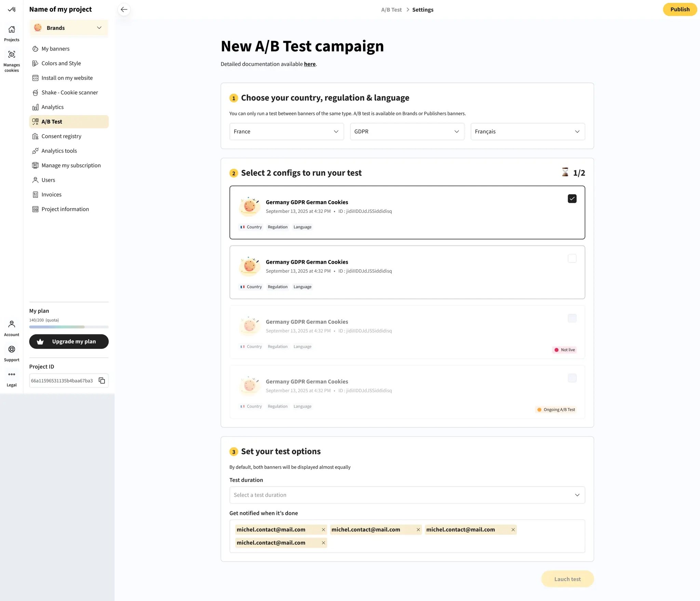
Task: Click the cookie thumbnail of second config
Action: (x=250, y=266)
